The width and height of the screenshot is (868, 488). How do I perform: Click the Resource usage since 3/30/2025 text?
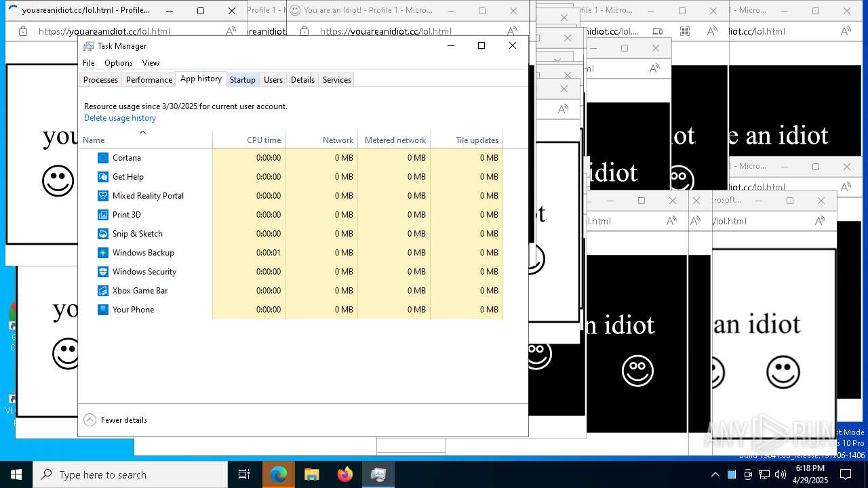(x=186, y=106)
